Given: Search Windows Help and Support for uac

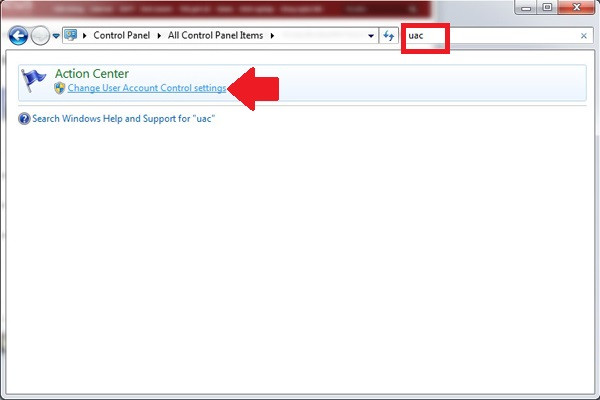Looking at the screenshot, I should [x=124, y=119].
